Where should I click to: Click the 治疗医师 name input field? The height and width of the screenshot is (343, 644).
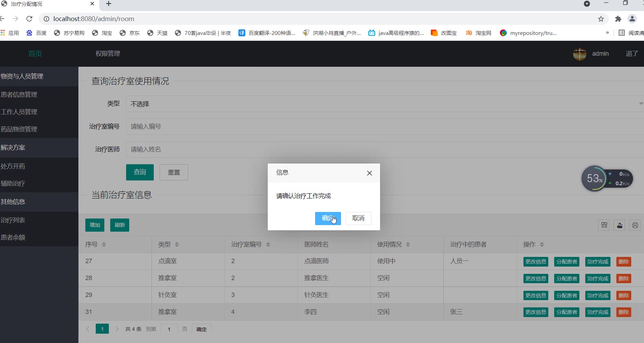385,149
